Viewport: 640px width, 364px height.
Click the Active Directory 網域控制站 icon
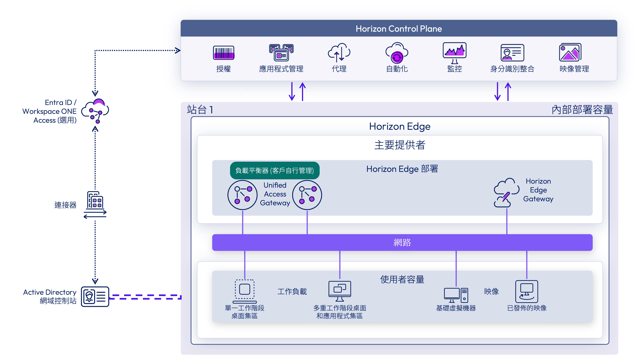95,297
